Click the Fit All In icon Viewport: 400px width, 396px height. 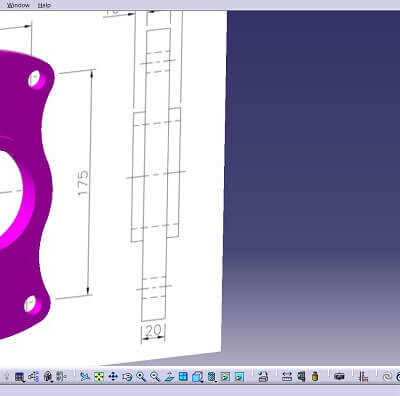pos(99,377)
